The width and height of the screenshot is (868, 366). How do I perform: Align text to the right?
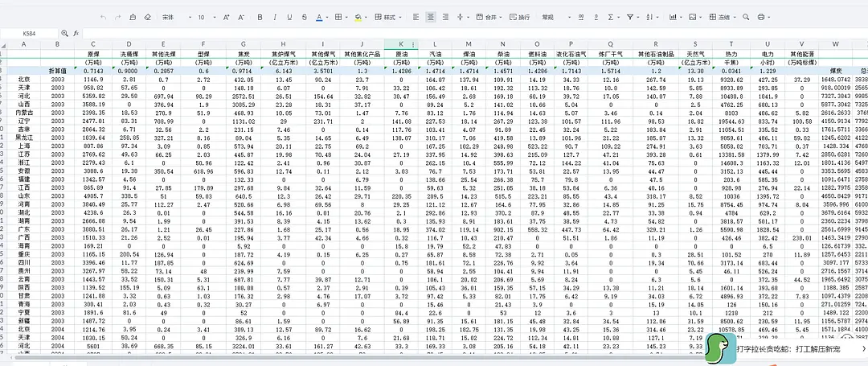(x=445, y=17)
